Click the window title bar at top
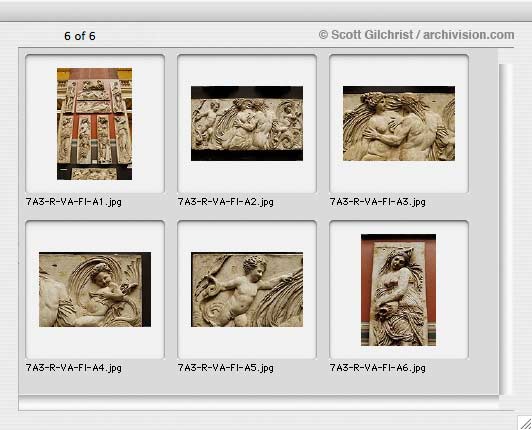The image size is (532, 430). (266, 11)
